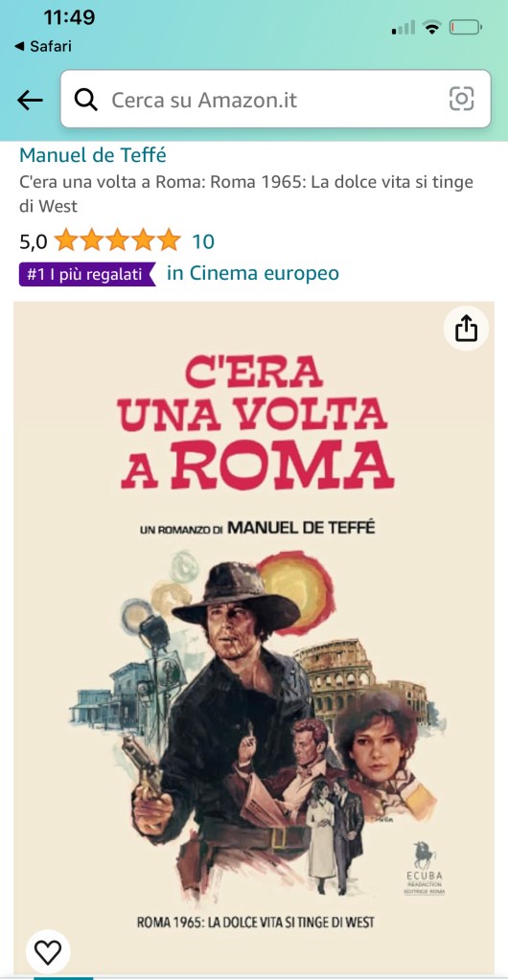
Task: Open the five-star rating breakdown
Action: (118, 240)
